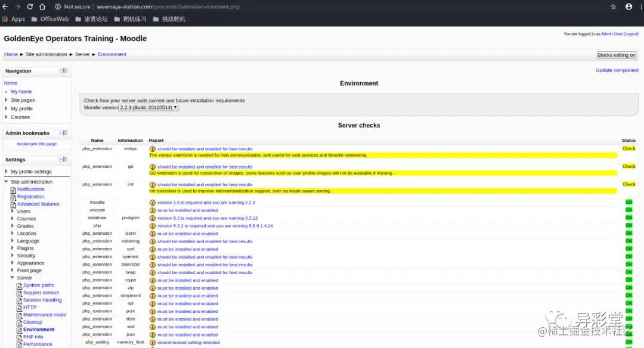Expand the Front page admin section
Image resolution: width=644 pixels, height=348 pixels.
pyautogui.click(x=13, y=270)
